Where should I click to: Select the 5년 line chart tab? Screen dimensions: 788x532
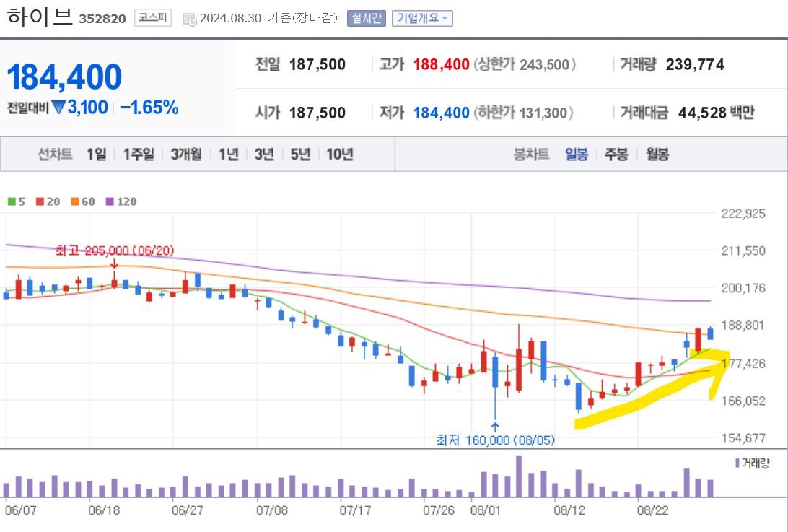(x=300, y=154)
